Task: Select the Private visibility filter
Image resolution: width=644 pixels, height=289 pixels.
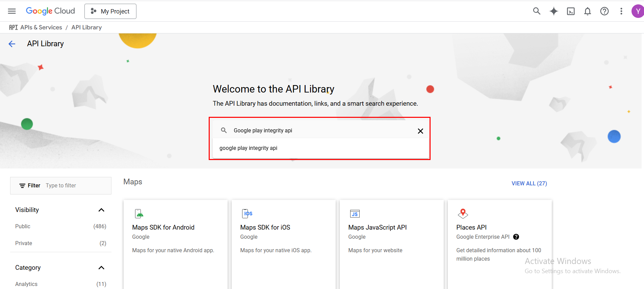Action: (24, 243)
